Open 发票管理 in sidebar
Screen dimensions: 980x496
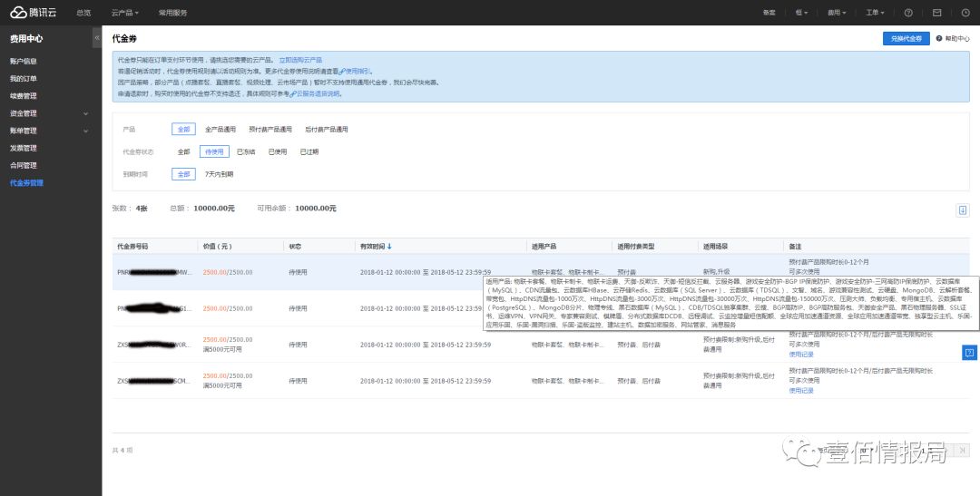coord(23,148)
